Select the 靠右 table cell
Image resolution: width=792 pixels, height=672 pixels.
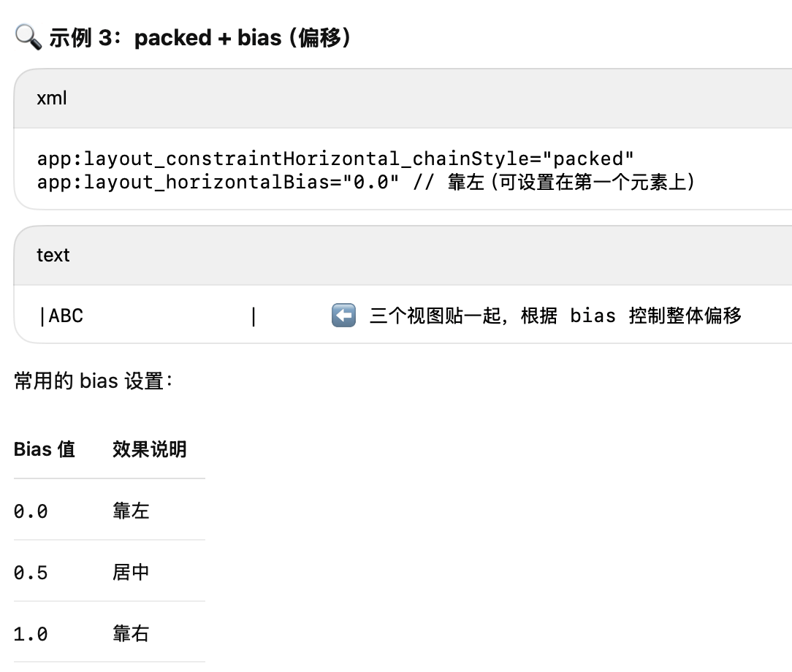pyautogui.click(x=131, y=633)
